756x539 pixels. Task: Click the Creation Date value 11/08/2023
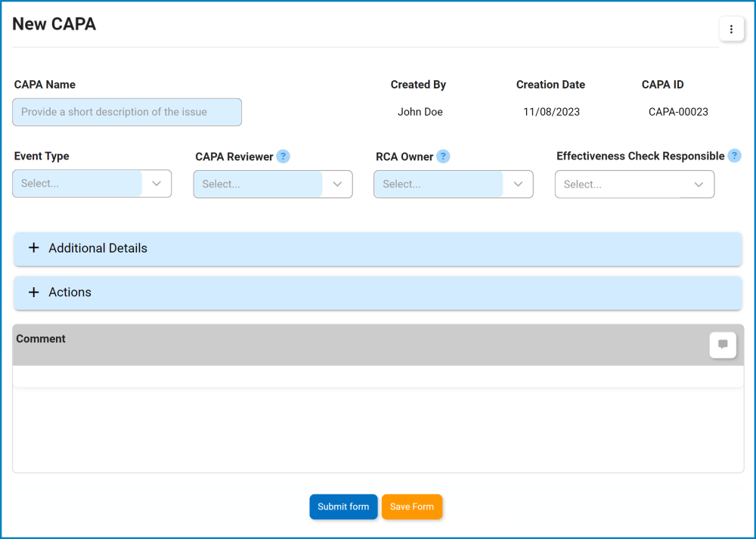coord(552,112)
